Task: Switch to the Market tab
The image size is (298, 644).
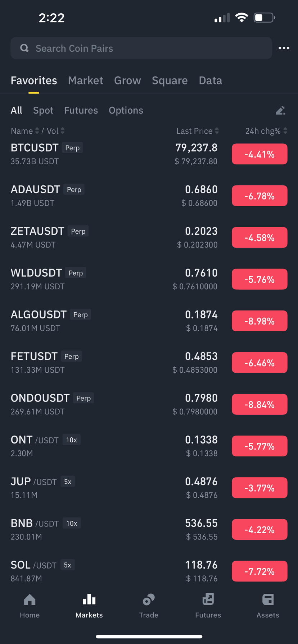Action: pos(86,80)
